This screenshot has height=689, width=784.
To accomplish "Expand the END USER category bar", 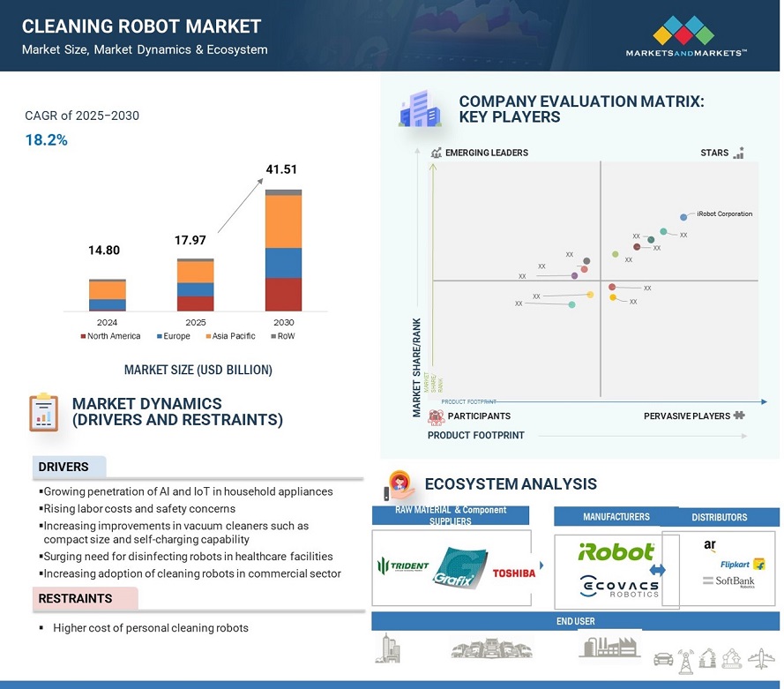I will [x=576, y=621].
